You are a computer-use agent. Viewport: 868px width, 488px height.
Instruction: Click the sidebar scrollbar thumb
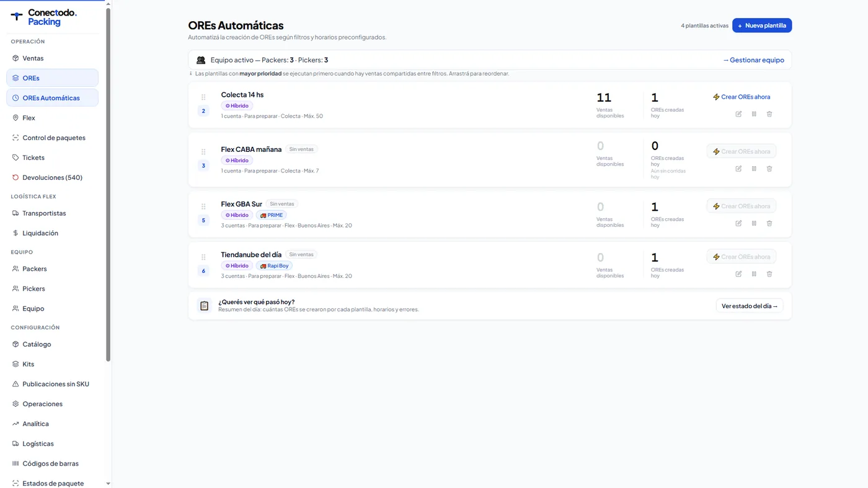point(108,184)
